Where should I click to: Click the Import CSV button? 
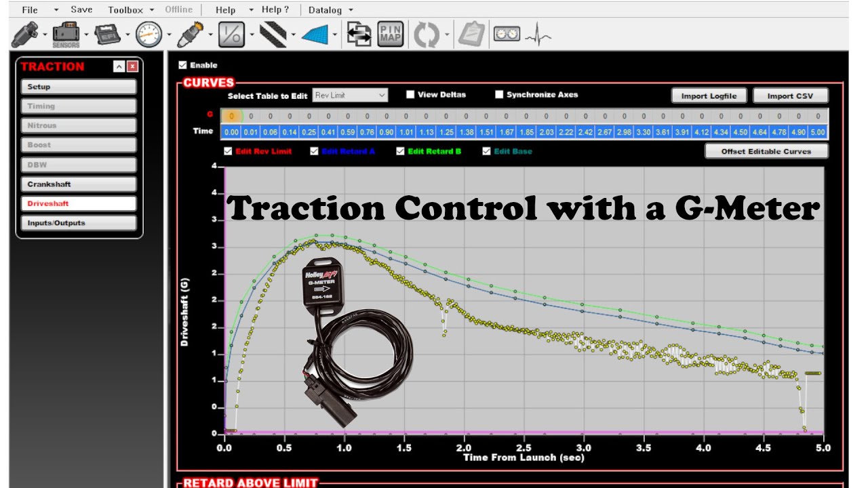tap(791, 96)
